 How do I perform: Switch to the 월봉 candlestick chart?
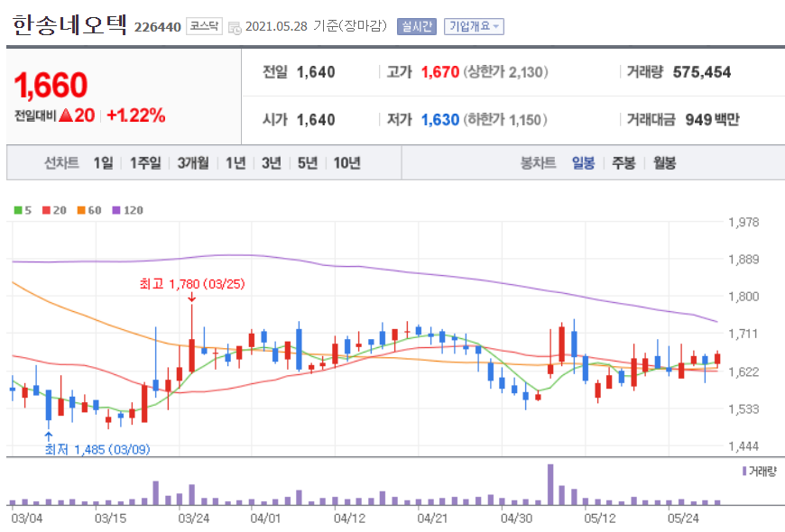click(664, 162)
